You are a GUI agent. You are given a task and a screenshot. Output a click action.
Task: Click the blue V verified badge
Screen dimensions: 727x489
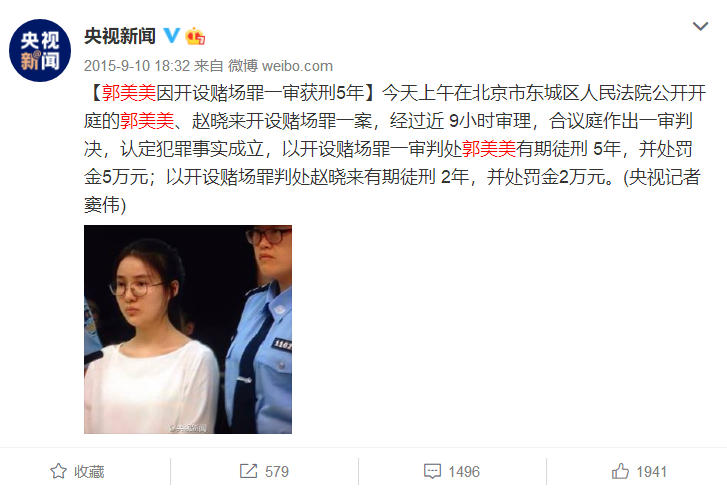point(172,36)
